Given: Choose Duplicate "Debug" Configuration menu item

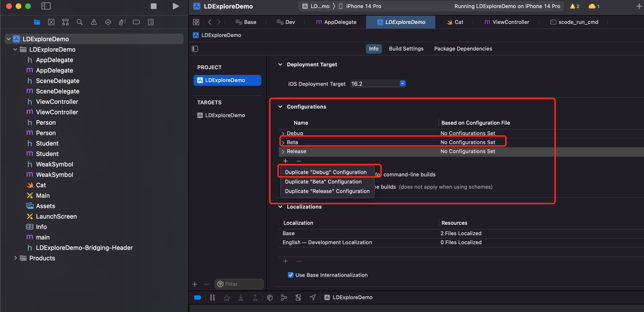Looking at the screenshot, I should [326, 172].
